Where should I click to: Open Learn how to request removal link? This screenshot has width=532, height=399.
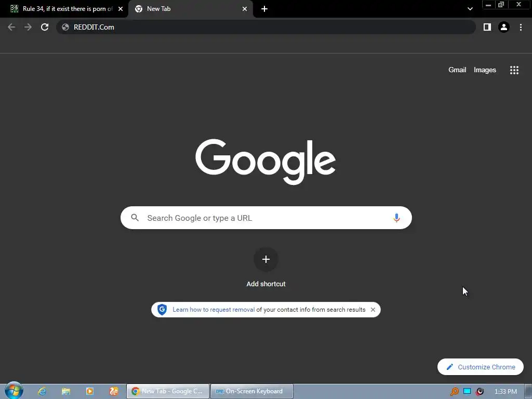pyautogui.click(x=214, y=310)
